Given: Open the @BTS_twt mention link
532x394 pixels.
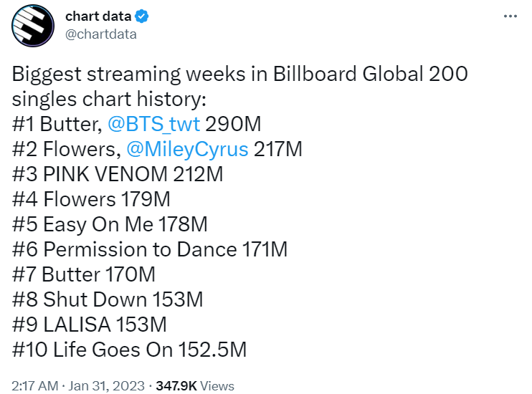Looking at the screenshot, I should tap(153, 124).
